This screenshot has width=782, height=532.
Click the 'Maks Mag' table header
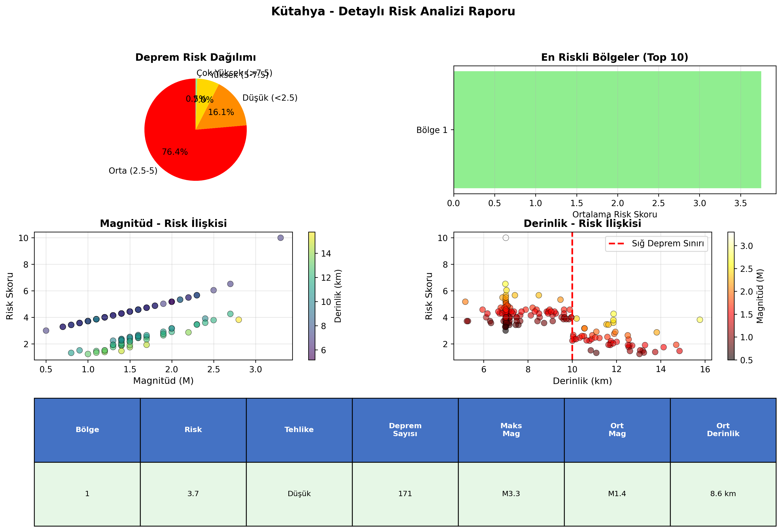tap(511, 430)
